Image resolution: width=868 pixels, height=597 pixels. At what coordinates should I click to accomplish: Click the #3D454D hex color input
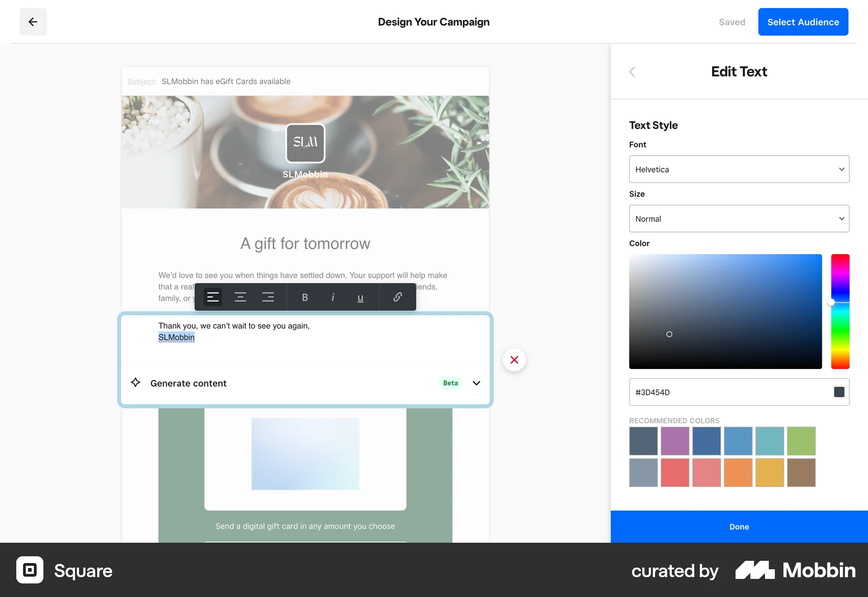point(728,392)
